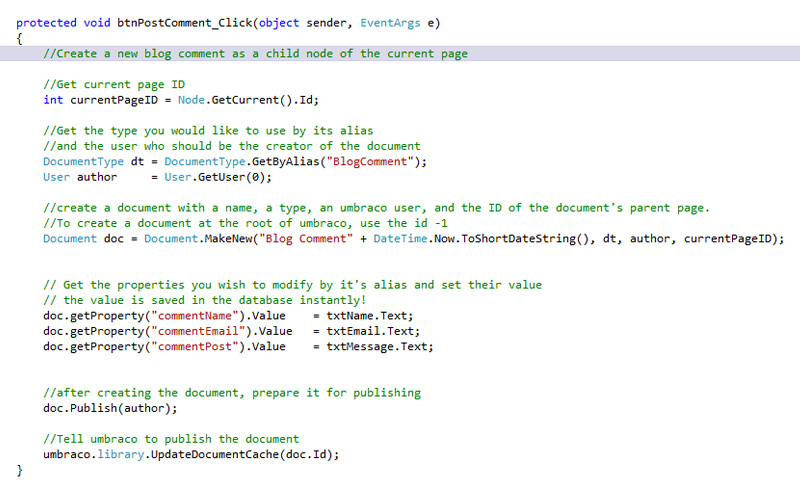Click the "commentPost" property string
Image resolution: width=800 pixels, height=500 pixels.
(x=195, y=346)
